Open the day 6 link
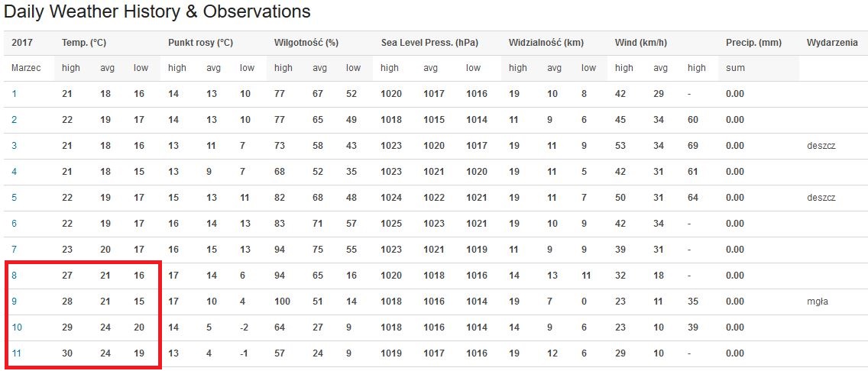This screenshot has height=371, width=868. (x=15, y=224)
